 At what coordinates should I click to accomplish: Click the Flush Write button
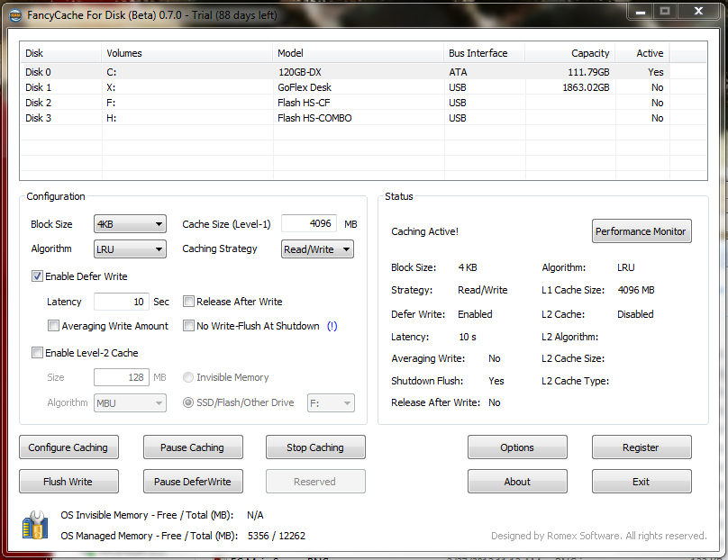coord(68,482)
